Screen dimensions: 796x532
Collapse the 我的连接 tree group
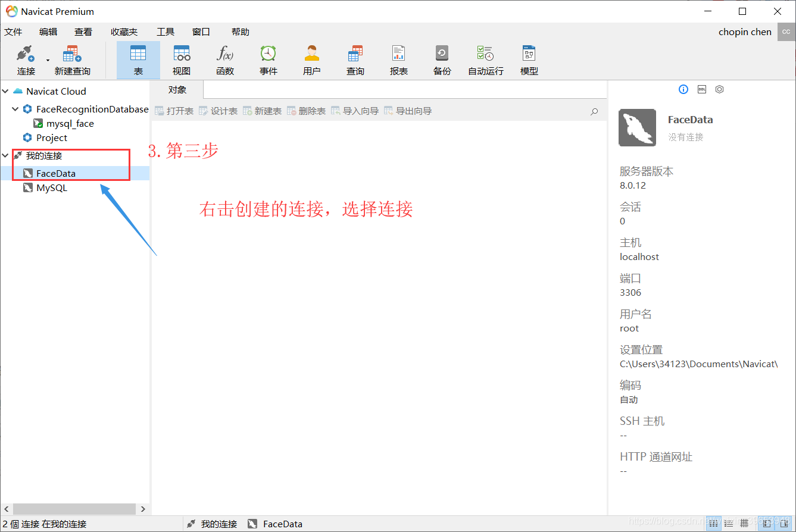point(5,156)
